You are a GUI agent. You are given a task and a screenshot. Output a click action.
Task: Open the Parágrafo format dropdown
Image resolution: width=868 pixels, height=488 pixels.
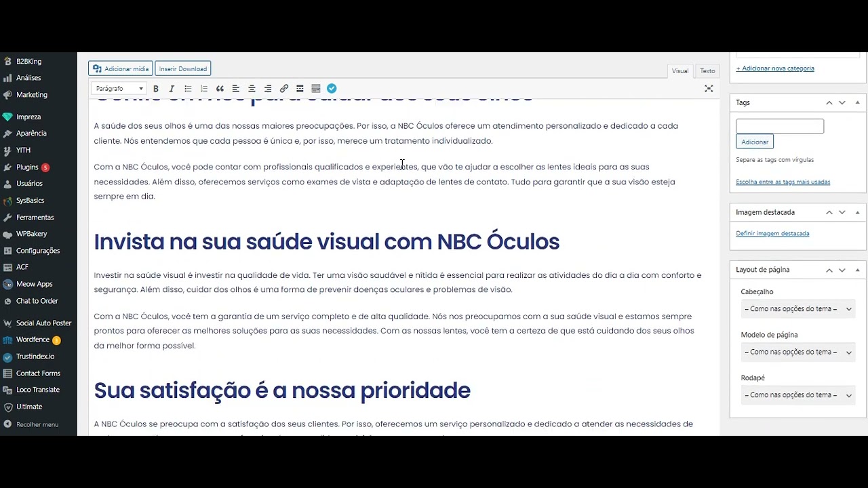pyautogui.click(x=119, y=89)
